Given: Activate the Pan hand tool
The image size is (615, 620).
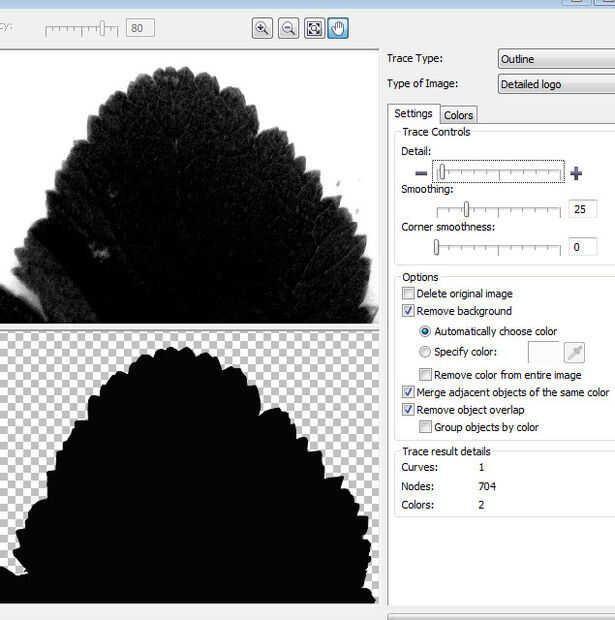Looking at the screenshot, I should 338,28.
